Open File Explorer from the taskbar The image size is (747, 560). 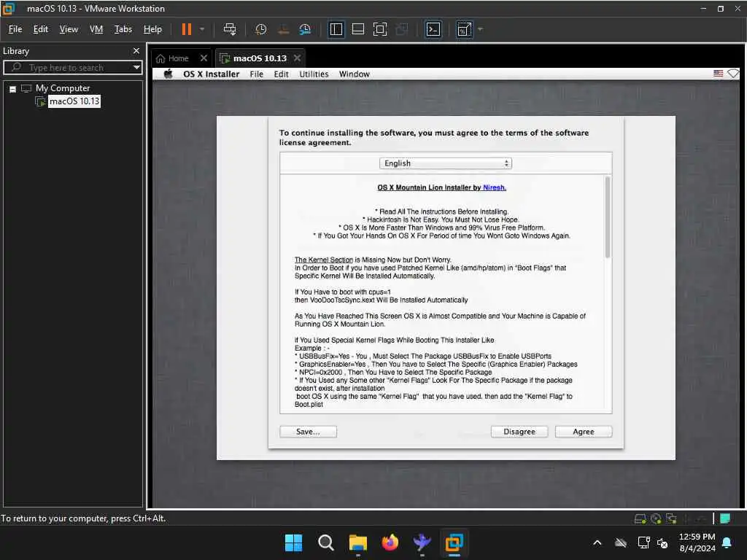point(357,542)
